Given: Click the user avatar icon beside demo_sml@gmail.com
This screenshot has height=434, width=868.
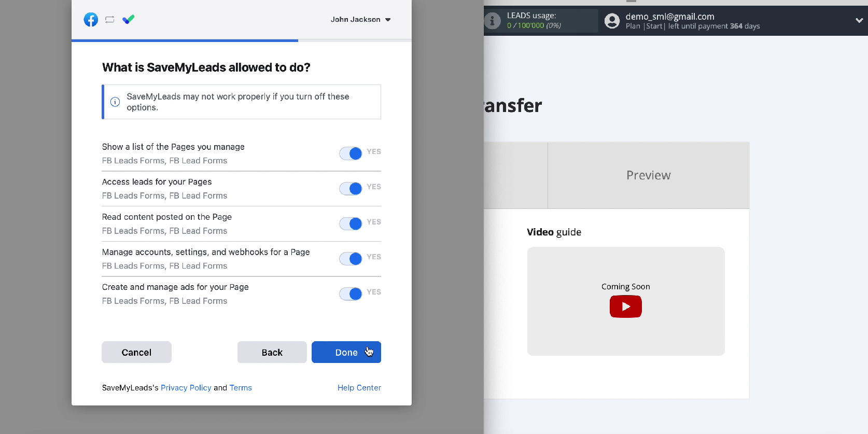Looking at the screenshot, I should pos(612,21).
